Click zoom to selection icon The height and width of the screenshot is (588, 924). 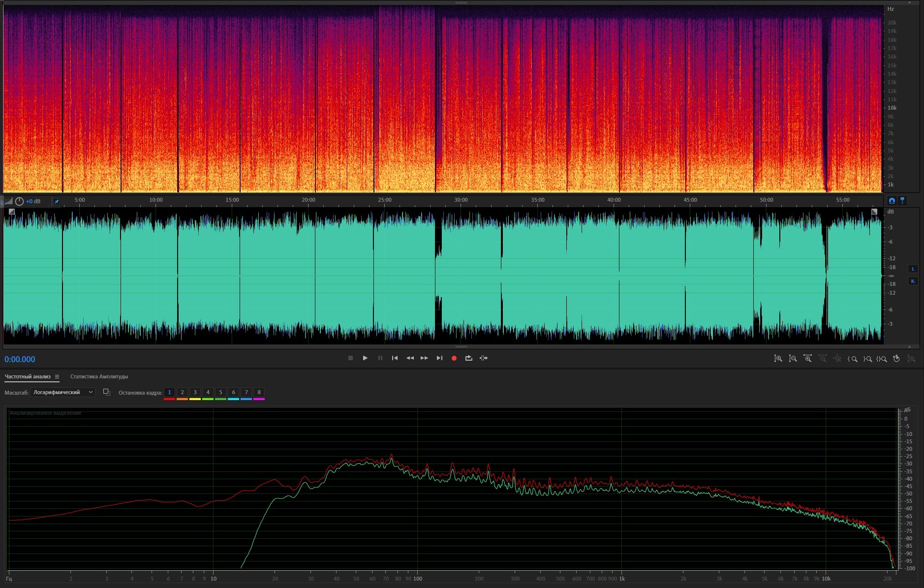coord(882,359)
